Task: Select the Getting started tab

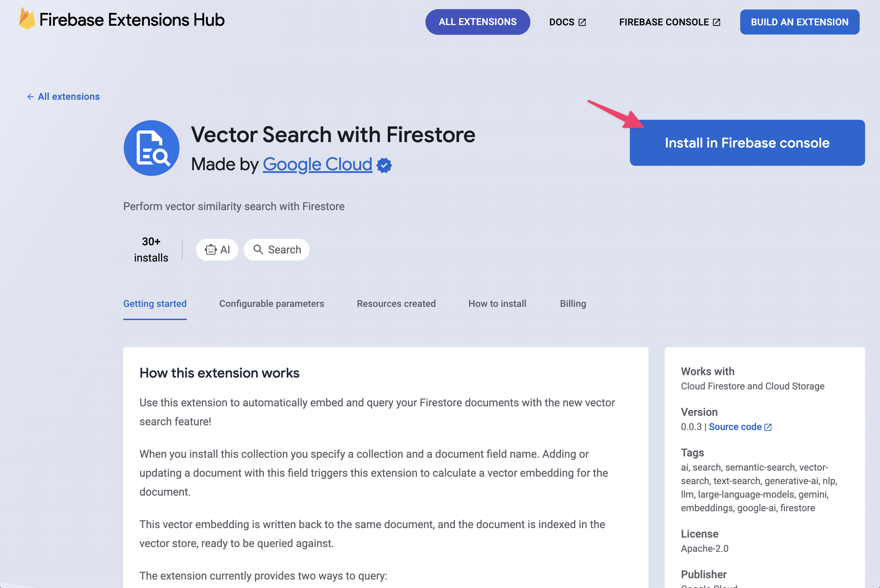Action: (x=156, y=303)
